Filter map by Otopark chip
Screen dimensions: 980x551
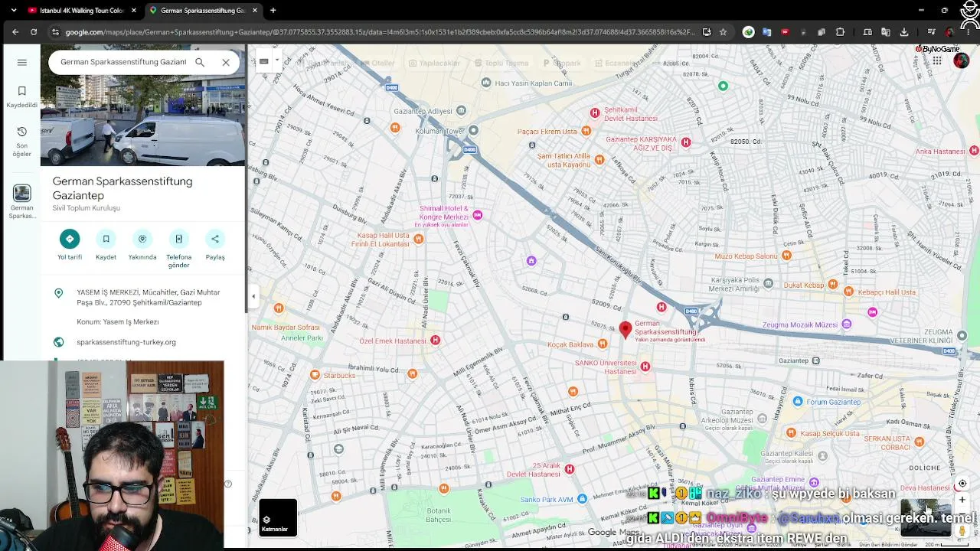(x=561, y=63)
